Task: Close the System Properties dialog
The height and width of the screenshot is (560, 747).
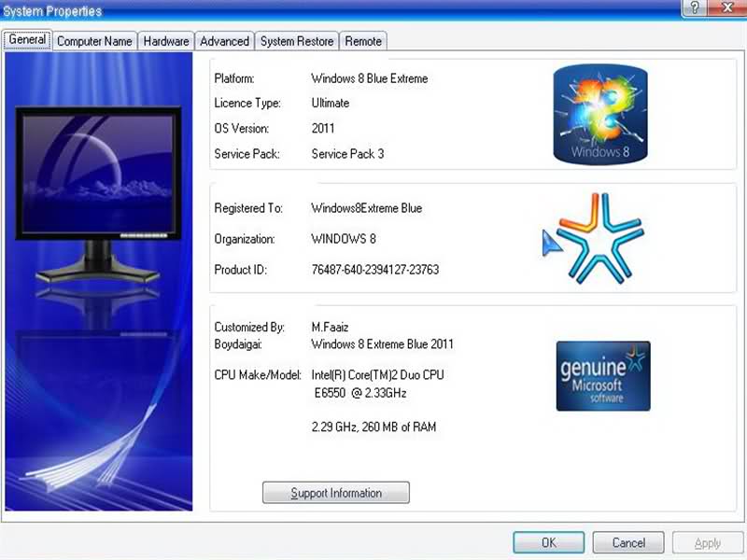Action: point(727,8)
